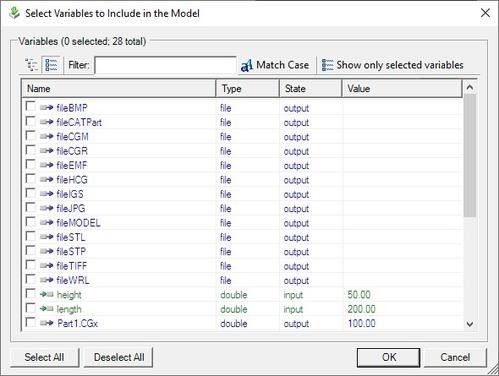The height and width of the screenshot is (376, 499).
Task: Click the input arrow icon of length
Action: (x=46, y=309)
